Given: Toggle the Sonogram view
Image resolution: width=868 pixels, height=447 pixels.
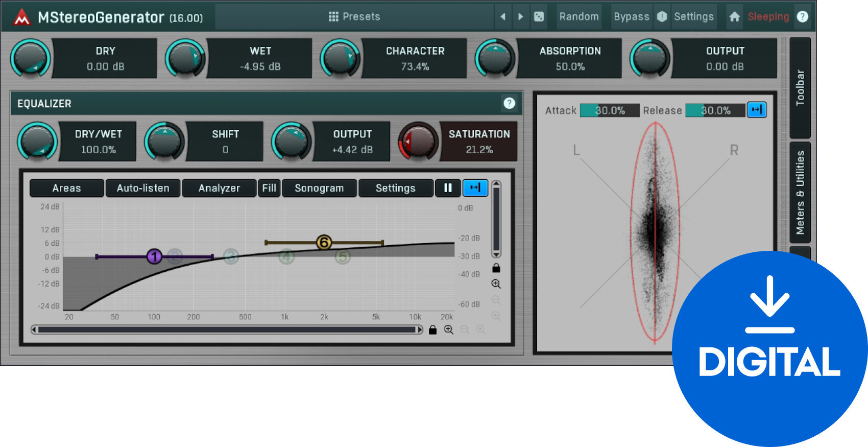Looking at the screenshot, I should point(319,188).
